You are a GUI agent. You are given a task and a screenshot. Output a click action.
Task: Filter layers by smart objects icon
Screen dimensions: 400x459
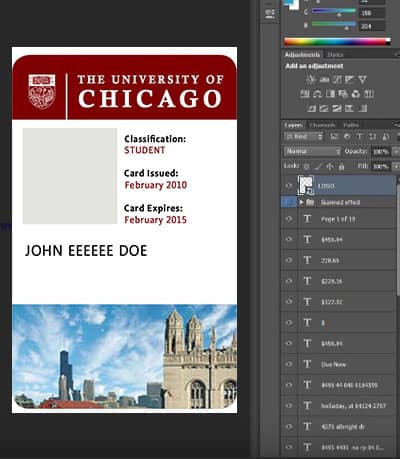click(x=385, y=137)
